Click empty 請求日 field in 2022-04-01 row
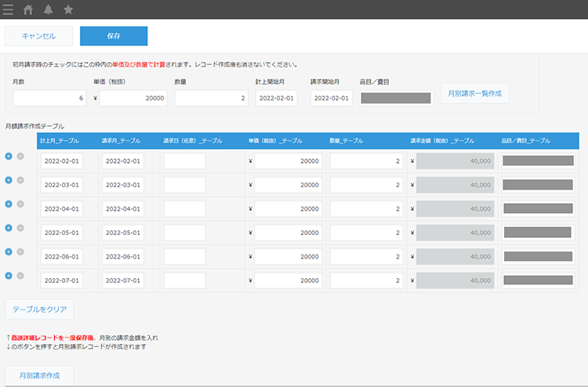The image size is (588, 387). pos(184,208)
